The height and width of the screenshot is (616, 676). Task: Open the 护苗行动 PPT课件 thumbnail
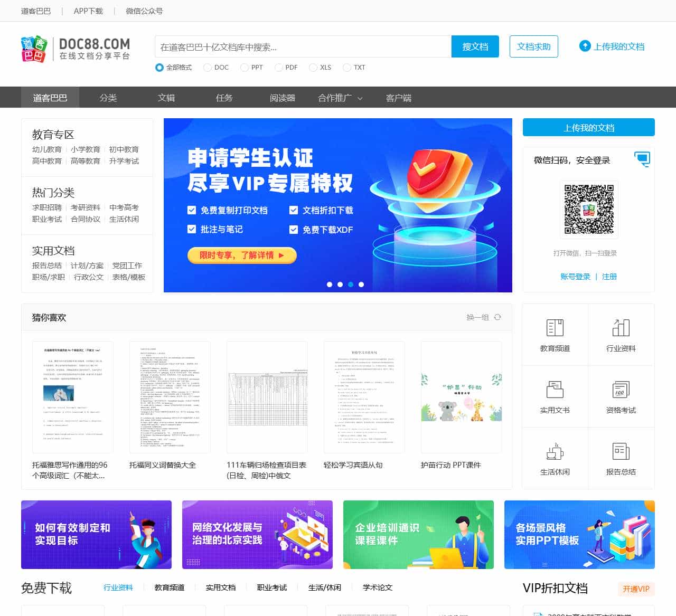click(461, 397)
